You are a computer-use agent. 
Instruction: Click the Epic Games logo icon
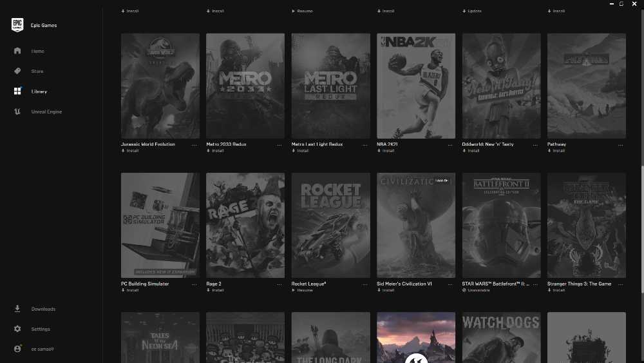pyautogui.click(x=17, y=25)
